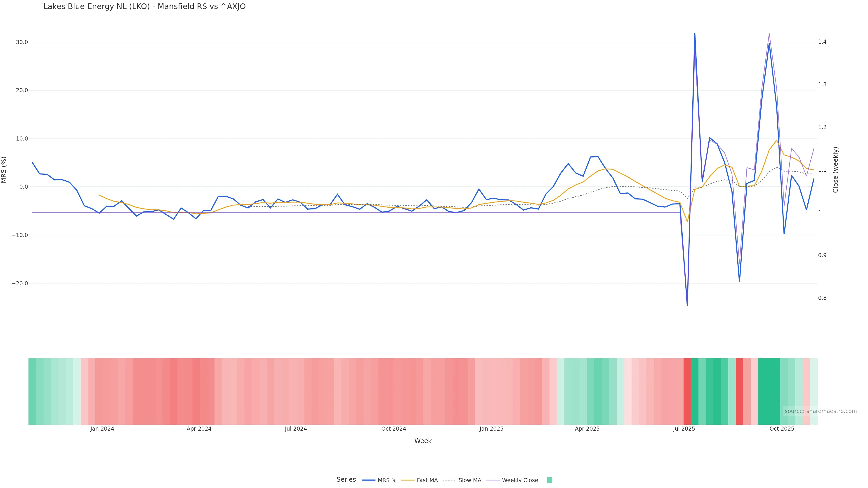Screen dimensions: 868x488
Task: Click the Jul 2025 x-axis tick label
Action: tap(684, 429)
